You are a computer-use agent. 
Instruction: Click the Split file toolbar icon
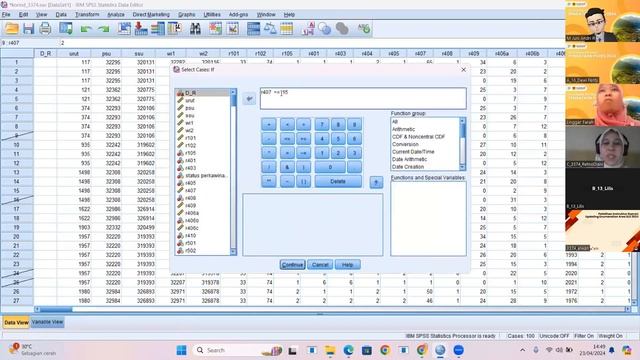[x=253, y=29]
